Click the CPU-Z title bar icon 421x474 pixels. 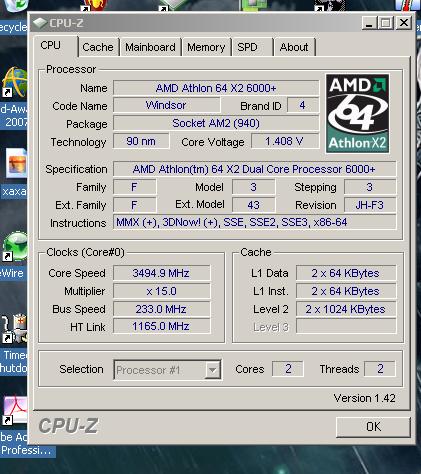click(40, 23)
